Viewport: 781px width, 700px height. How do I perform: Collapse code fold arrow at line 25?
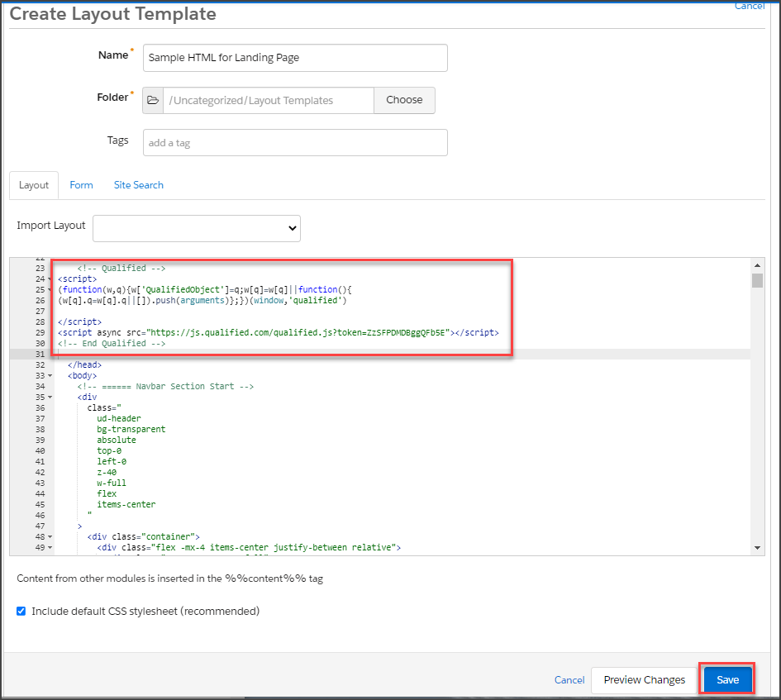tap(50, 290)
